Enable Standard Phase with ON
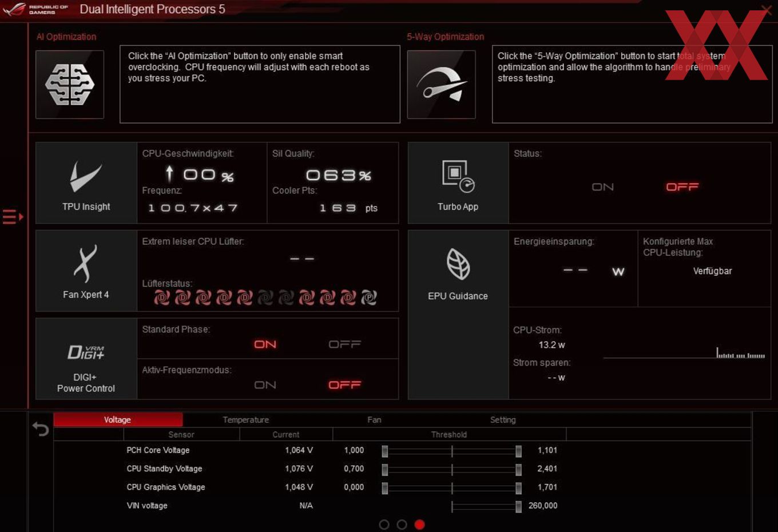The height and width of the screenshot is (532, 778). [x=265, y=344]
